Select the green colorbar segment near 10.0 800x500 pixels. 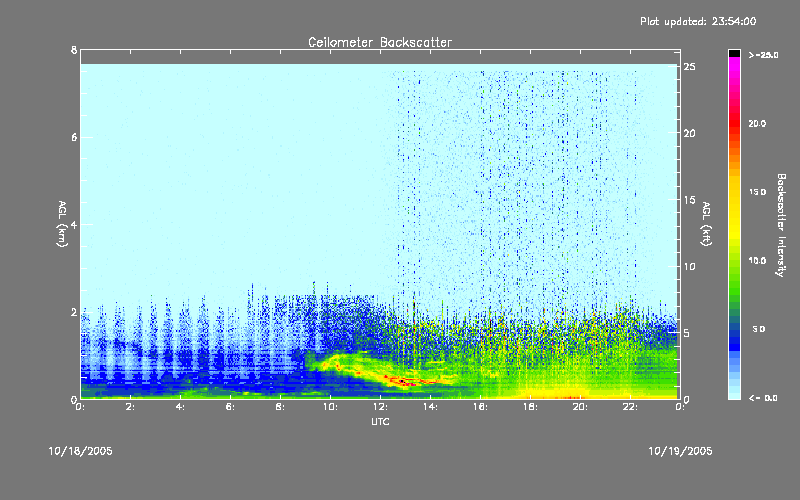[x=734, y=261]
